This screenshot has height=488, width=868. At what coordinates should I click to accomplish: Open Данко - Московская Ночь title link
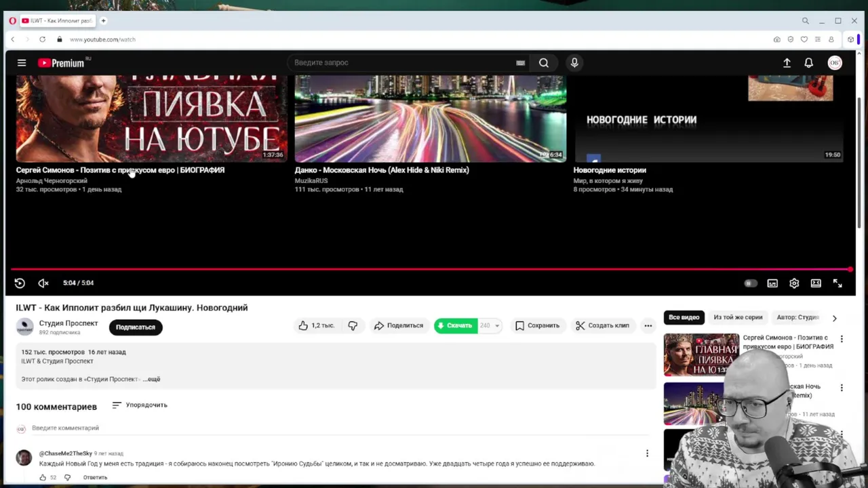click(x=382, y=170)
